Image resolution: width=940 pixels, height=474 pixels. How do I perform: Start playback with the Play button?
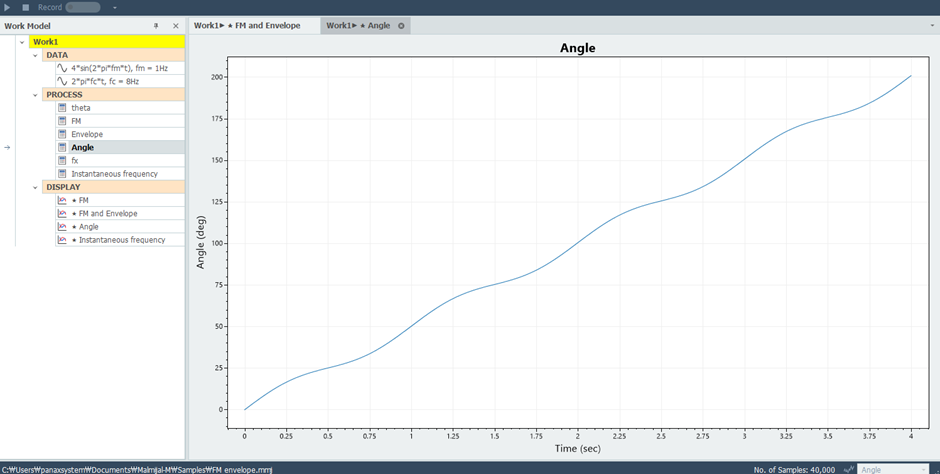[x=7, y=7]
